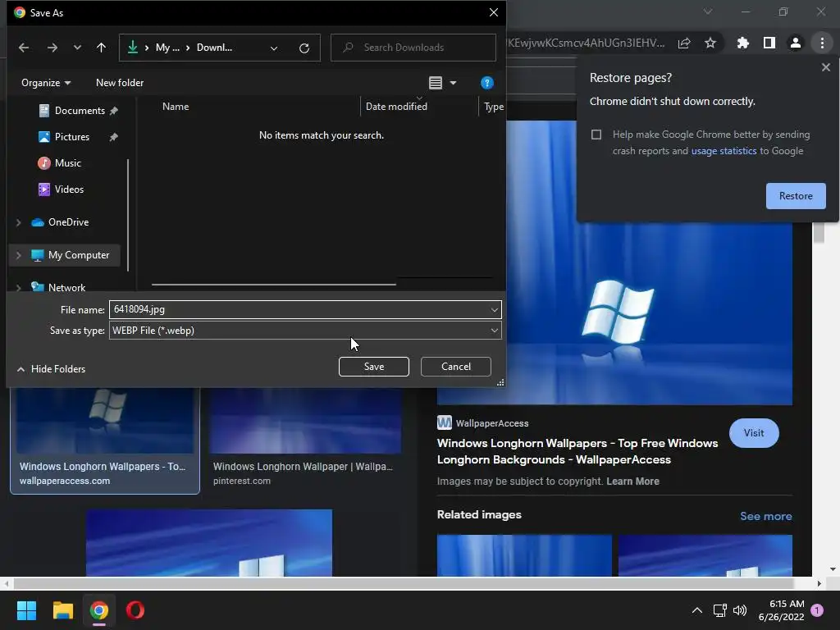Open the taskbar clock showing 6:15 AM
Screen dimensions: 840x630
coord(782,610)
